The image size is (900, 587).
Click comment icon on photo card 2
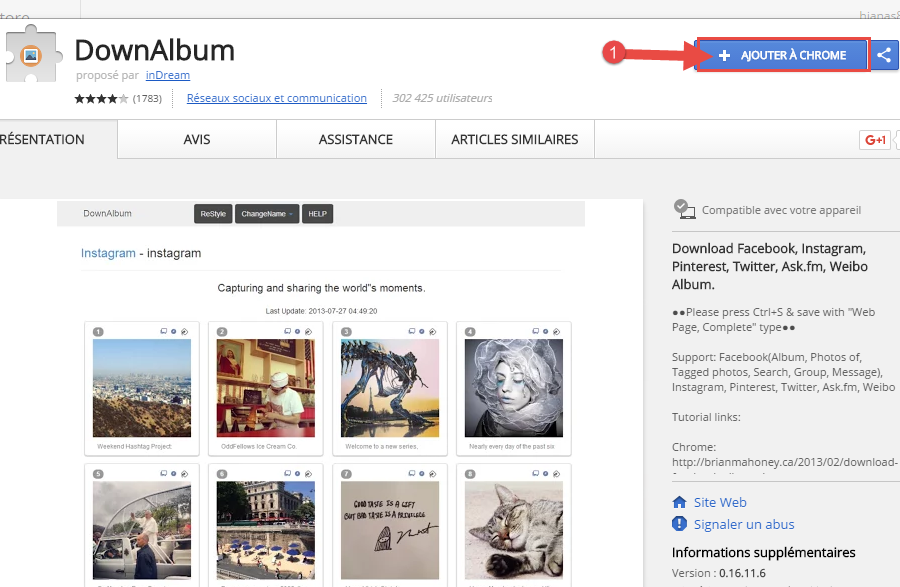click(x=288, y=332)
